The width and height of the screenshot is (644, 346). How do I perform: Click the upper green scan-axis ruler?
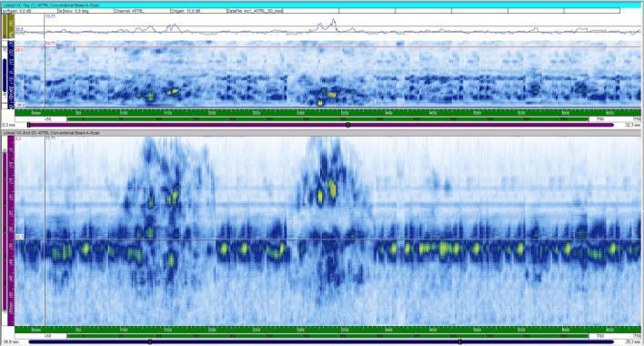click(327, 112)
